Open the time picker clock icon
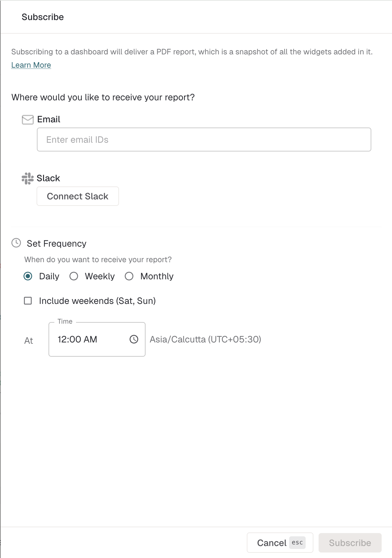 pos(134,339)
